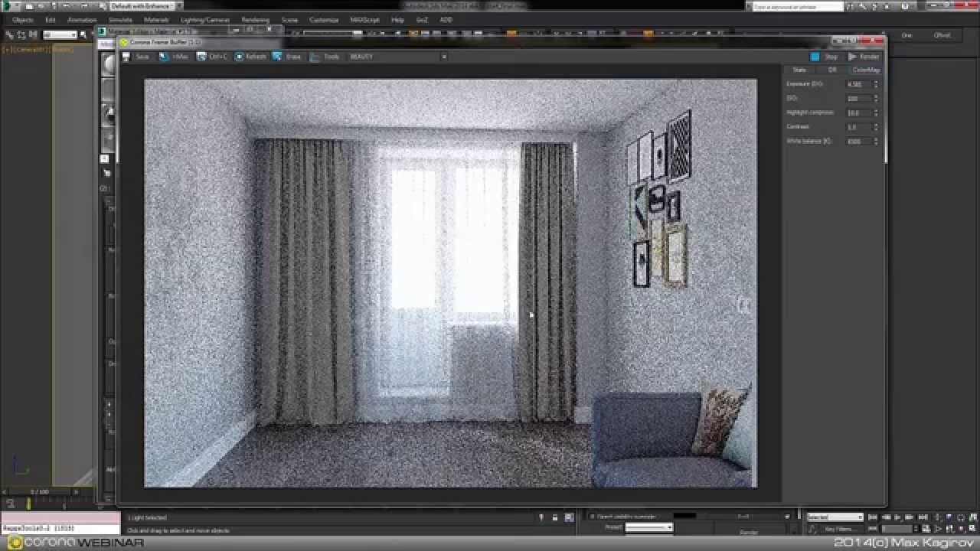Stop the current Corona render
The height and width of the screenshot is (551, 980).
coord(825,57)
